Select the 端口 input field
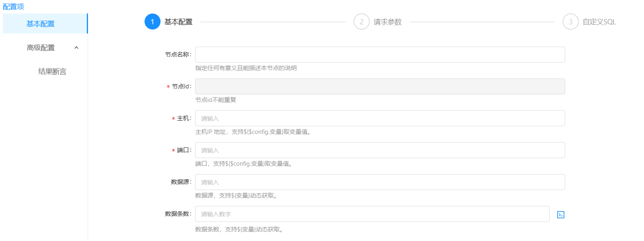This screenshot has width=644, height=241. [x=380, y=150]
